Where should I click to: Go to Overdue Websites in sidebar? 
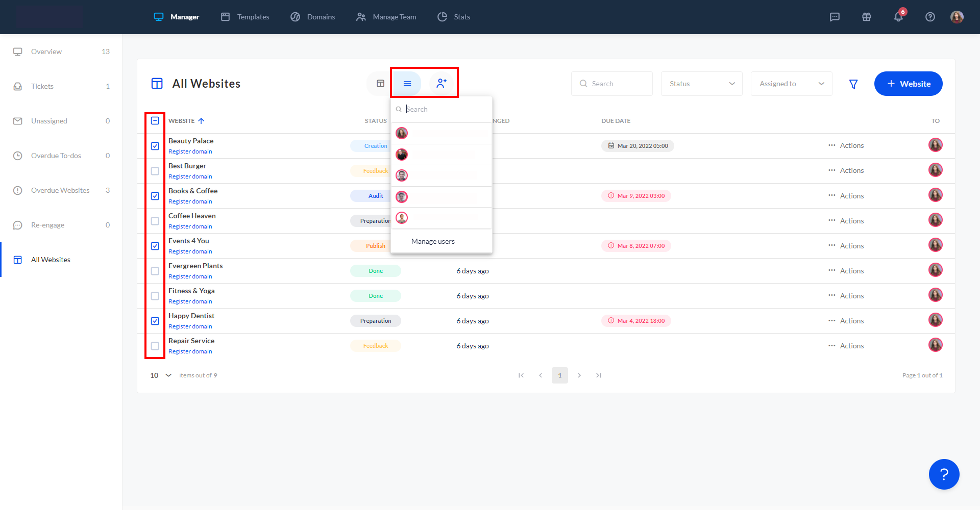pos(60,190)
